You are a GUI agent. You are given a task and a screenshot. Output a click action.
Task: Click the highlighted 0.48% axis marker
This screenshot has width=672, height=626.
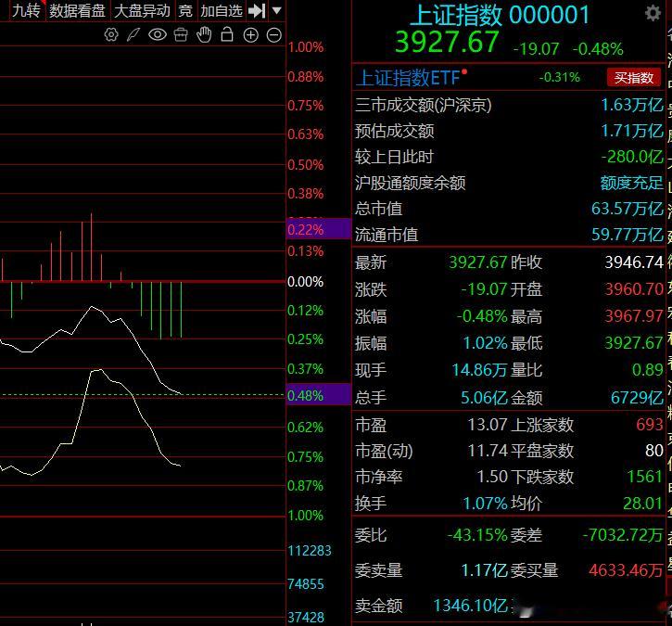[x=319, y=395]
